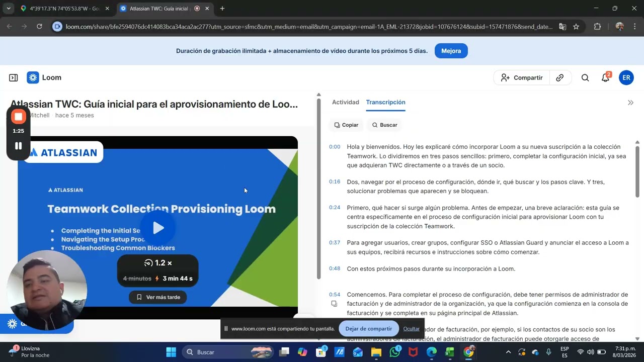This screenshot has height=362, width=644.
Task: Copy the video share link
Action: [559, 78]
